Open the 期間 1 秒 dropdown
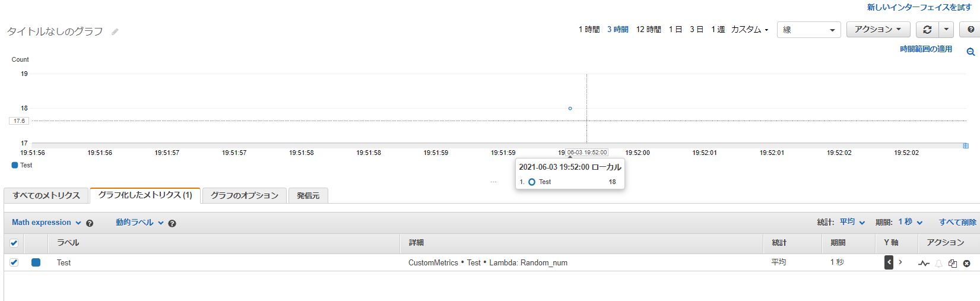980x301 pixels. pyautogui.click(x=911, y=222)
